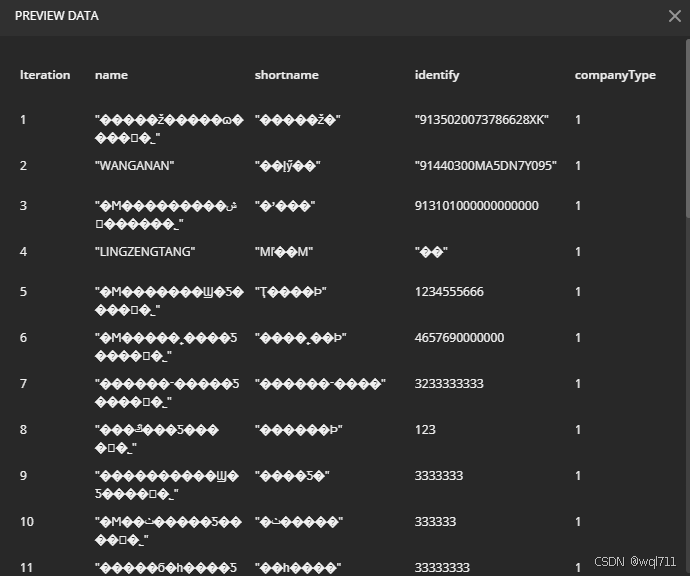This screenshot has height=576, width=690.
Task: Click identify value 3233333333
Action: [x=449, y=384]
